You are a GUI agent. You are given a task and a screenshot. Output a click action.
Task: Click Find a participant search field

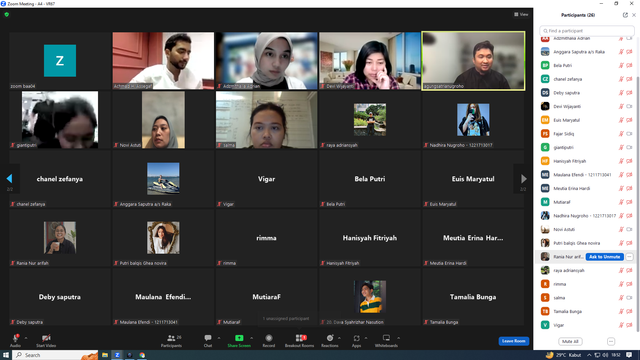click(587, 31)
